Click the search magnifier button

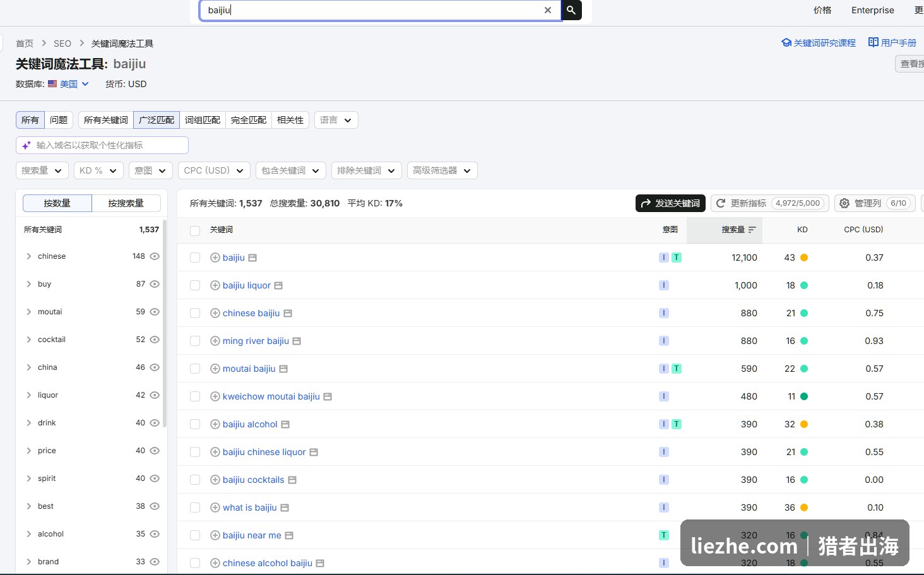(x=571, y=10)
